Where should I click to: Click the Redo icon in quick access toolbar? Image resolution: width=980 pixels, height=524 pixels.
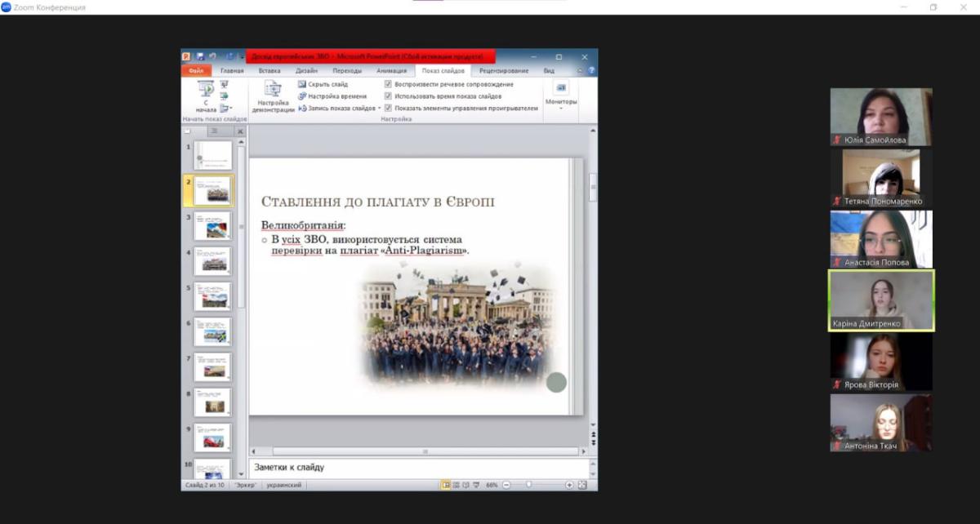coord(229,57)
